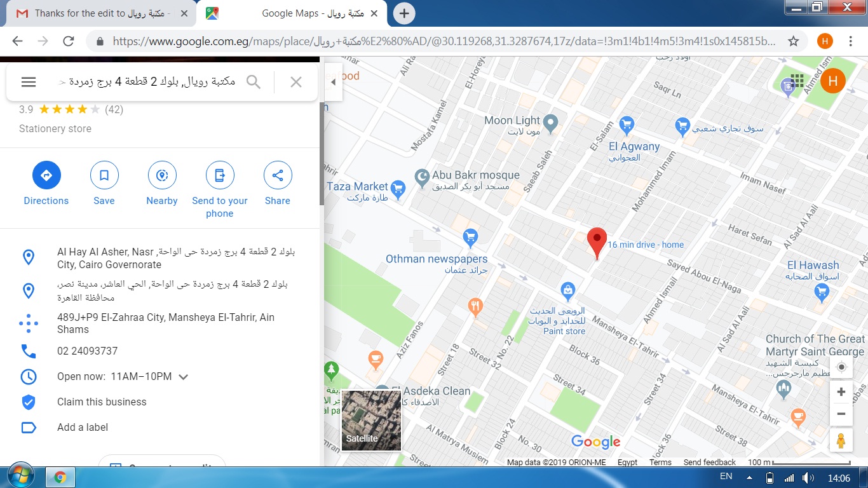Save this place with Save icon
Viewport: 868px width, 488px height.
point(104,175)
